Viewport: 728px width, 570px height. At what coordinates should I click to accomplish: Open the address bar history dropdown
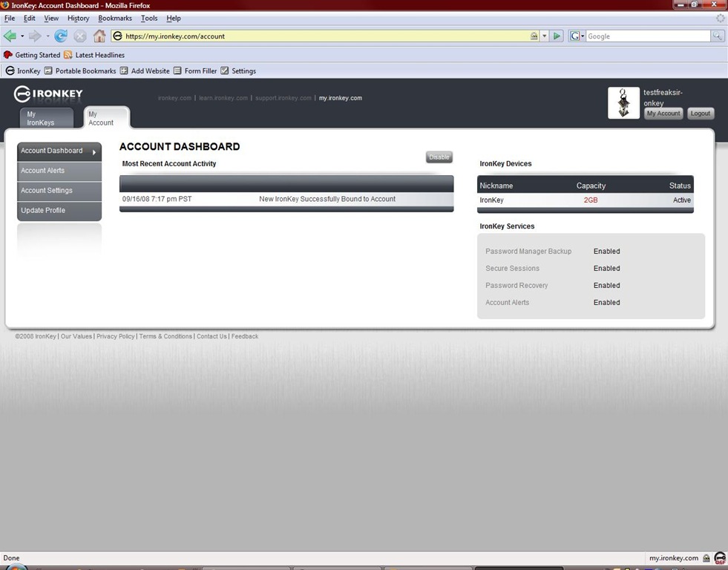545,36
